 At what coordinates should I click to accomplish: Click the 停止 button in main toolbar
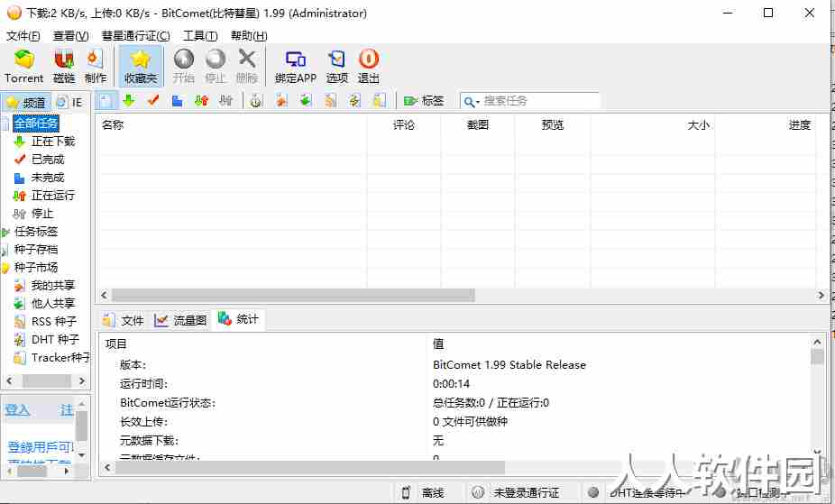216,67
